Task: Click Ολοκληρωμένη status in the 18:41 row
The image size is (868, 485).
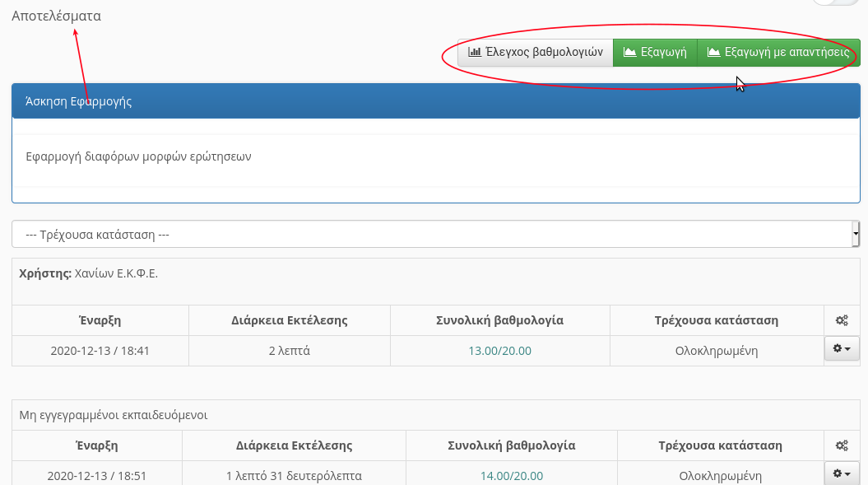Action: (717, 351)
